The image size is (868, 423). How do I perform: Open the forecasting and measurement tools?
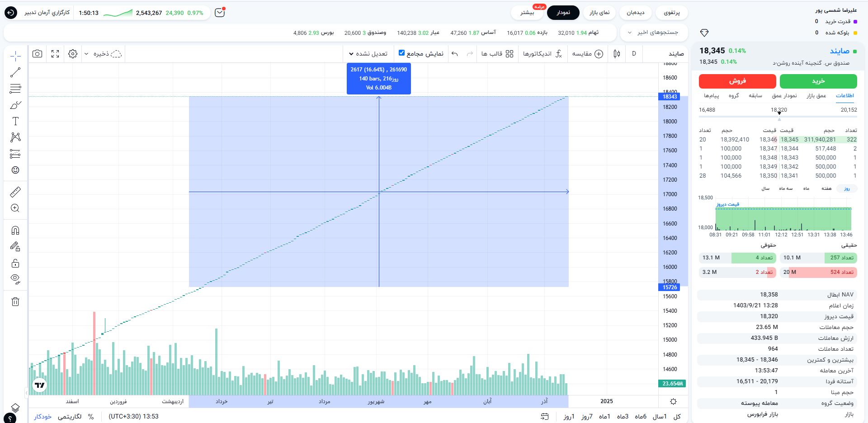click(15, 154)
